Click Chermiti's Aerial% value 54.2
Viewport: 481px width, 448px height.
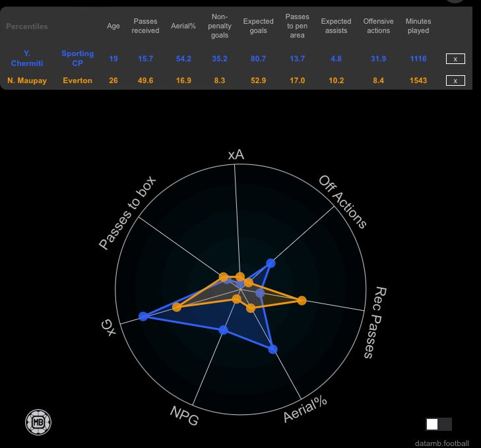click(x=183, y=59)
